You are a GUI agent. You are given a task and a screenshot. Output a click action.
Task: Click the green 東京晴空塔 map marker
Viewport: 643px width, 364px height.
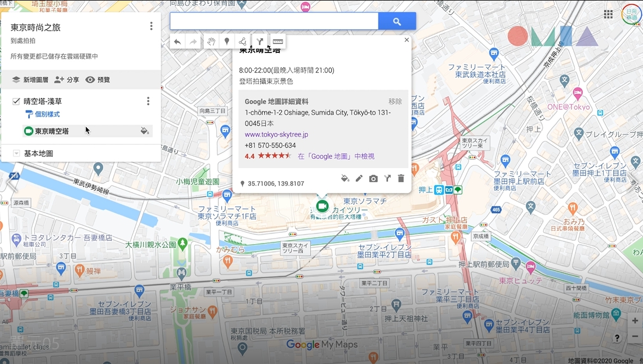pos(322,206)
